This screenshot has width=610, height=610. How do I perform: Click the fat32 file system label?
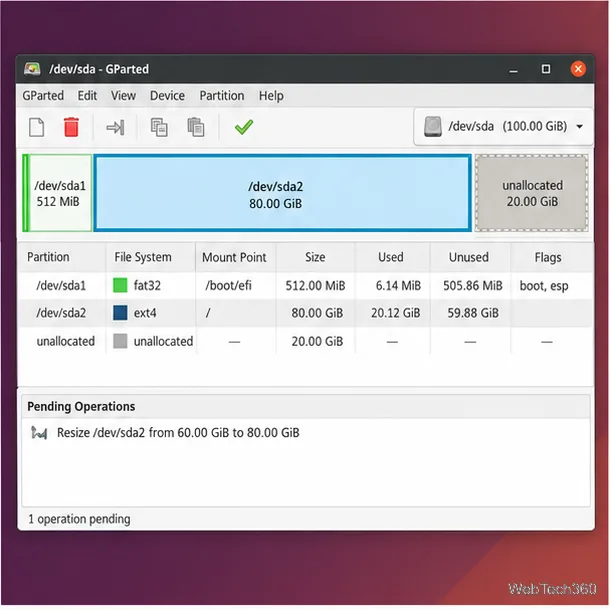147,286
